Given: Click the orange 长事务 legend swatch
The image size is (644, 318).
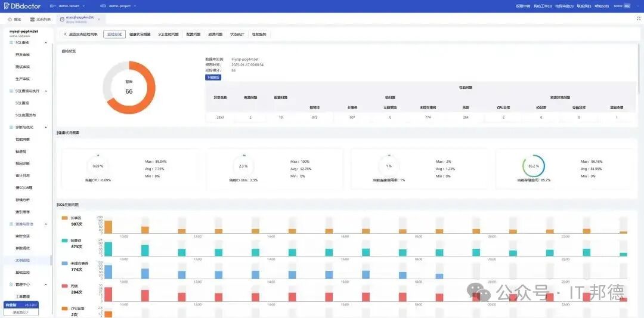Looking at the screenshot, I should pyautogui.click(x=64, y=218).
